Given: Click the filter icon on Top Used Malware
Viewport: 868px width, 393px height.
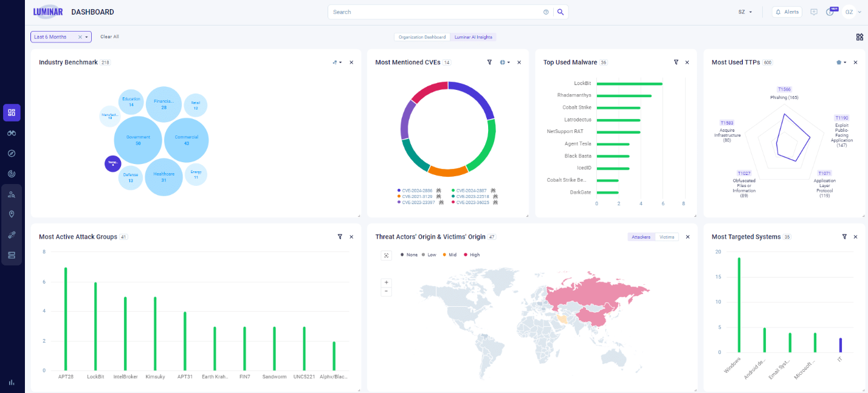Looking at the screenshot, I should click(676, 63).
